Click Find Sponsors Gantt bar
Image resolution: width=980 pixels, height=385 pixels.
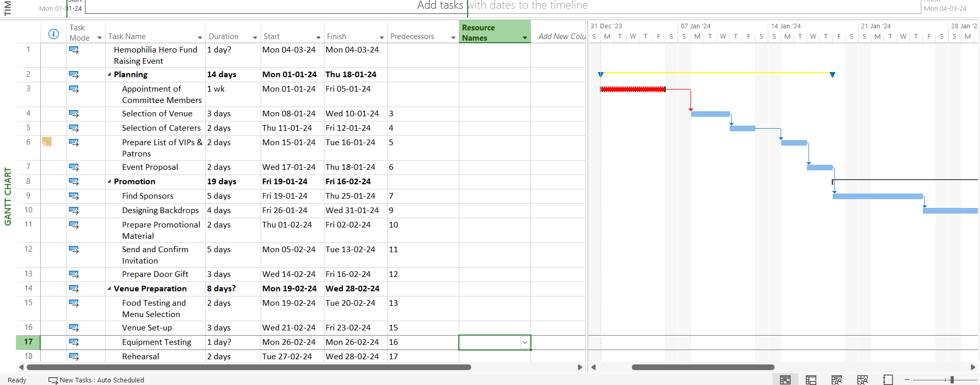point(878,196)
